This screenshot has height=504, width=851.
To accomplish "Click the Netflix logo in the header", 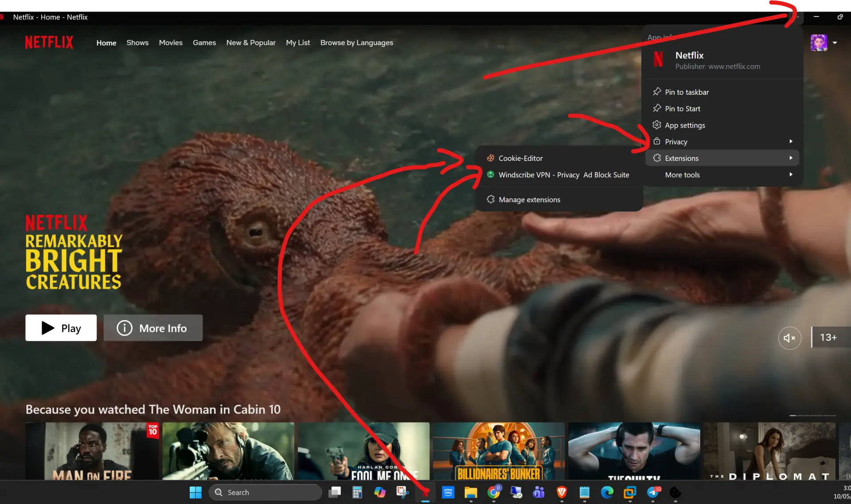I will pos(49,43).
